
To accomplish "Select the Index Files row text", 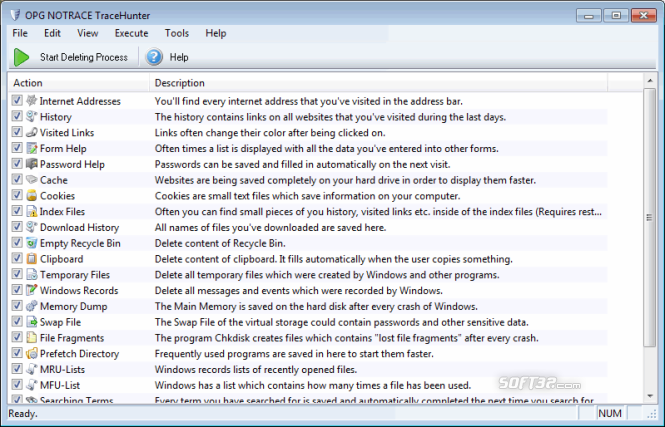I will 62,212.
